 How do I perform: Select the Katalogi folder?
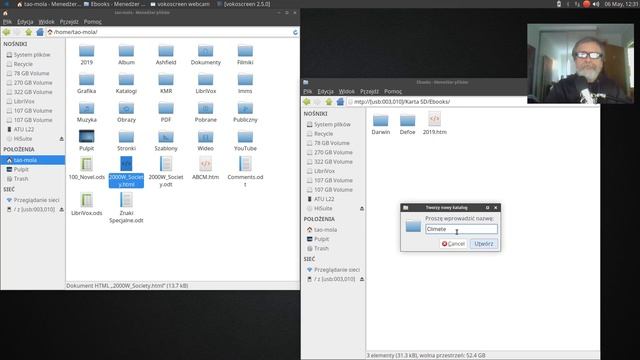coord(126,84)
